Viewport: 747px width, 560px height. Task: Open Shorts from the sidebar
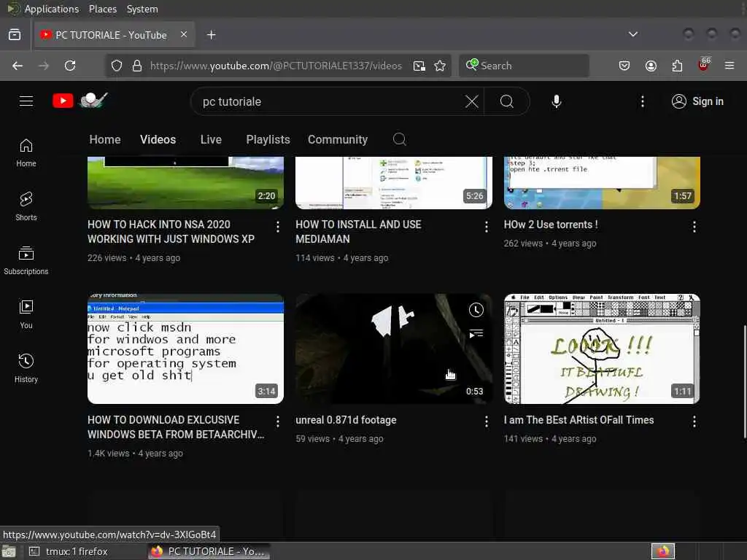coord(26,206)
